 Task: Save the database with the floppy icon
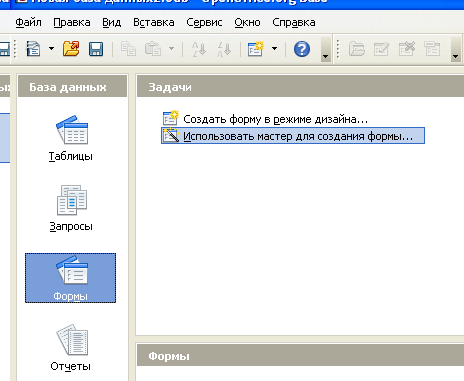pos(96,49)
